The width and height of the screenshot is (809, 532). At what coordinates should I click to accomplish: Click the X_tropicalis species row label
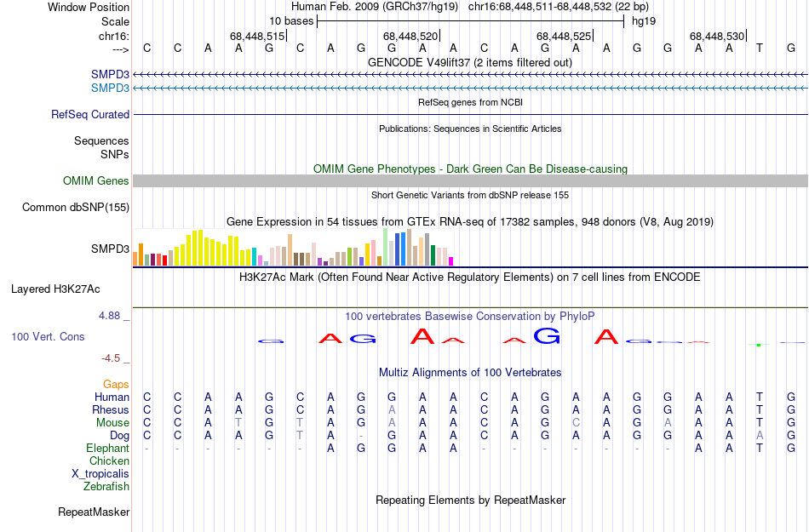pyautogui.click(x=100, y=474)
